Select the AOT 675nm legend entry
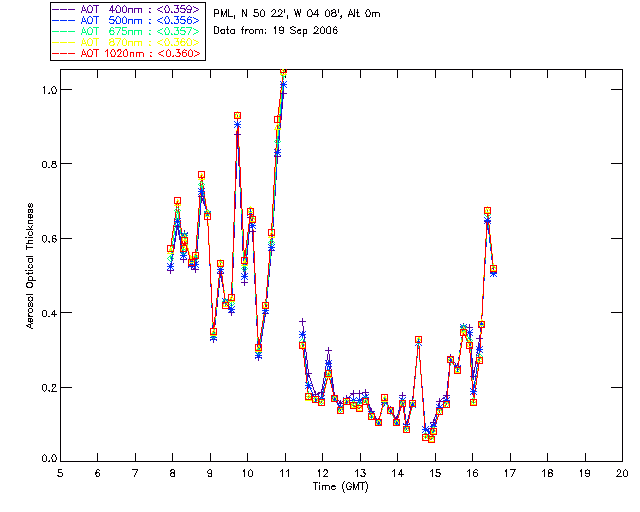The height and width of the screenshot is (512, 640). (x=127, y=31)
